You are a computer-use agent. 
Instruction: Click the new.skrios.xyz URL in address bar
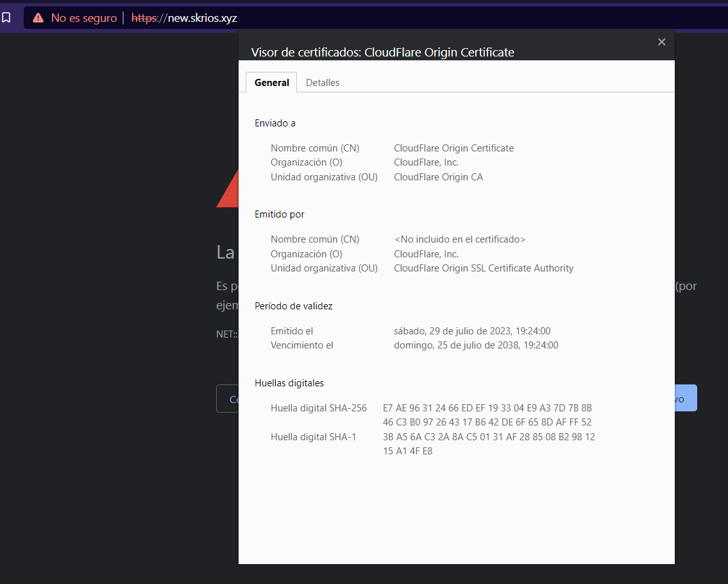[184, 18]
